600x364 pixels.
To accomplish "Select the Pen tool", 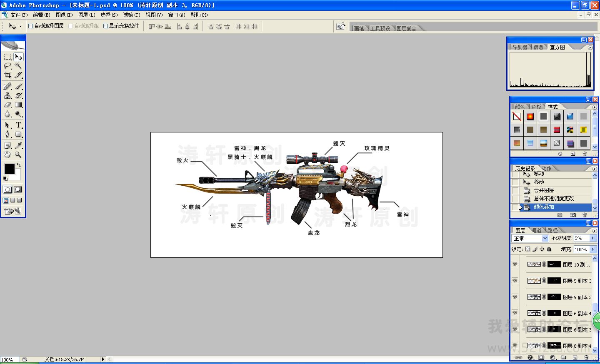I will [7, 134].
